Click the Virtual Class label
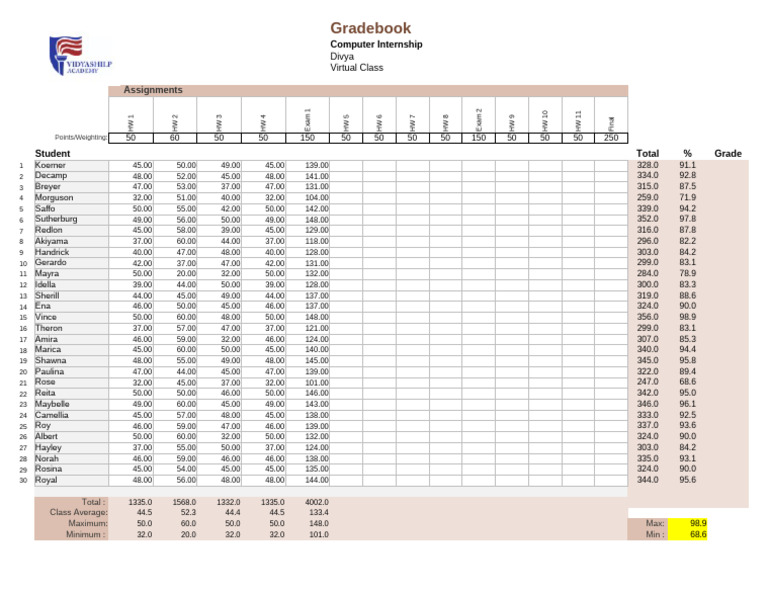Screen dimensions: 768x594 point(356,68)
